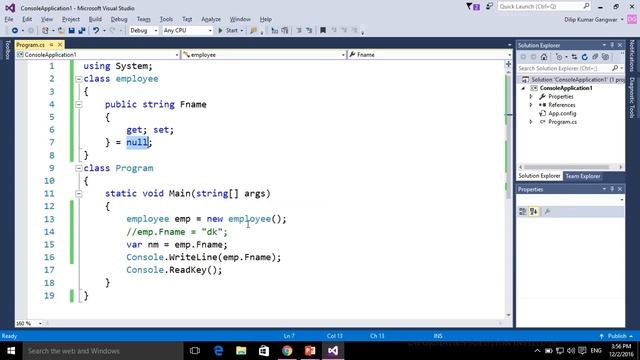Collapse the Fname property outlining region

[x=79, y=104]
